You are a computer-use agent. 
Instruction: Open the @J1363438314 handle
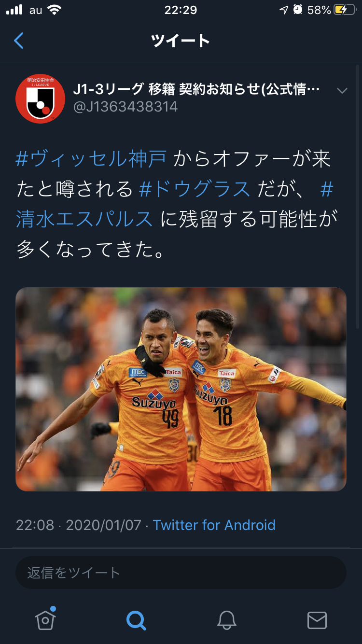(x=125, y=106)
